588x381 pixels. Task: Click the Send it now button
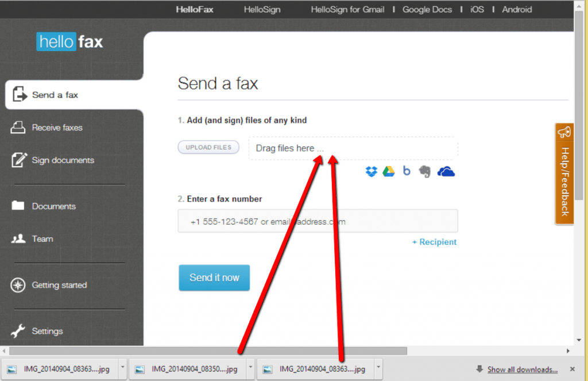tap(214, 278)
